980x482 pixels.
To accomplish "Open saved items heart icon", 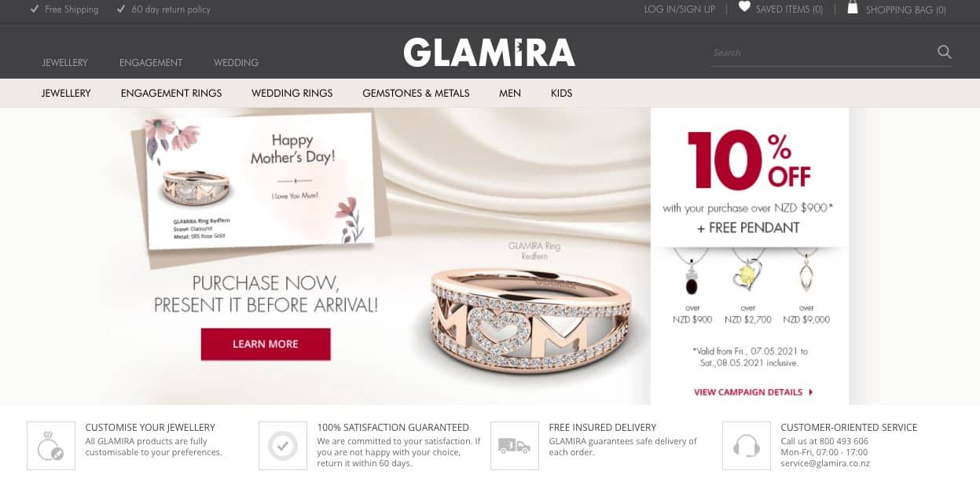I will click(744, 7).
